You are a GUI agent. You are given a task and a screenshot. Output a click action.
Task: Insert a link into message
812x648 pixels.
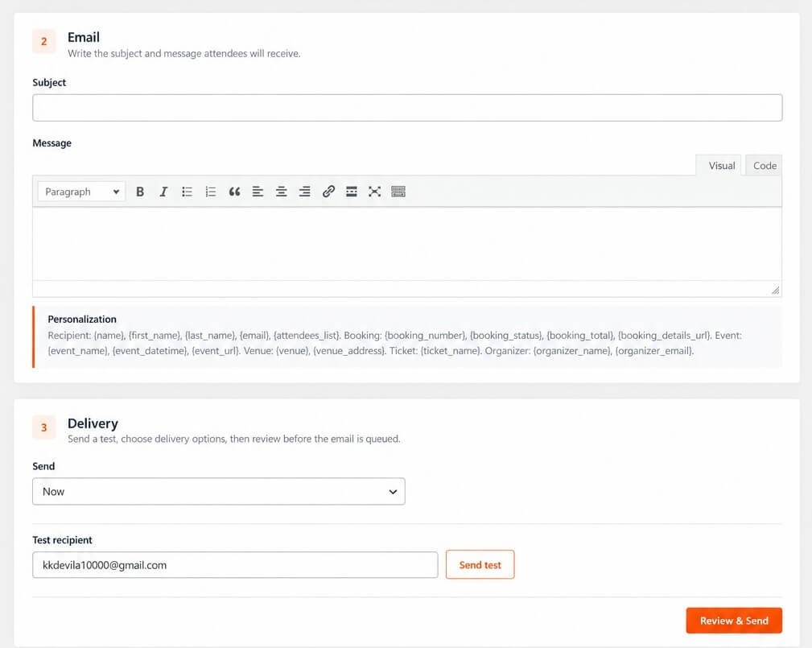pyautogui.click(x=328, y=192)
